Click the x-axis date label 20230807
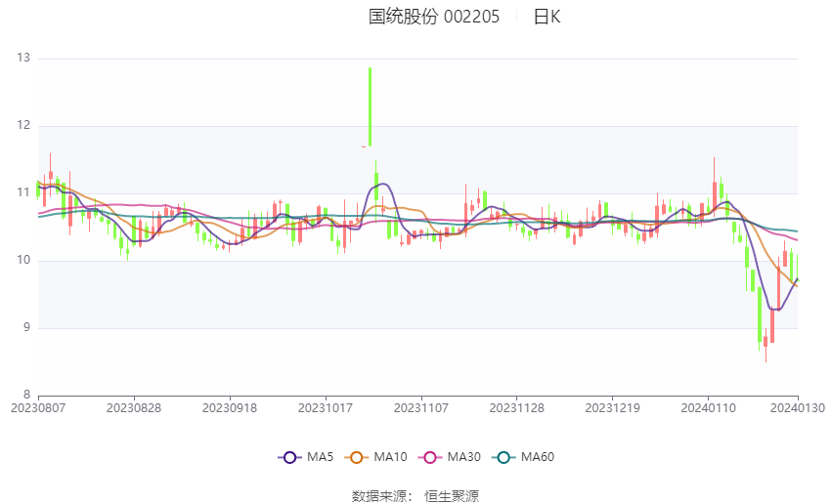 click(x=38, y=408)
